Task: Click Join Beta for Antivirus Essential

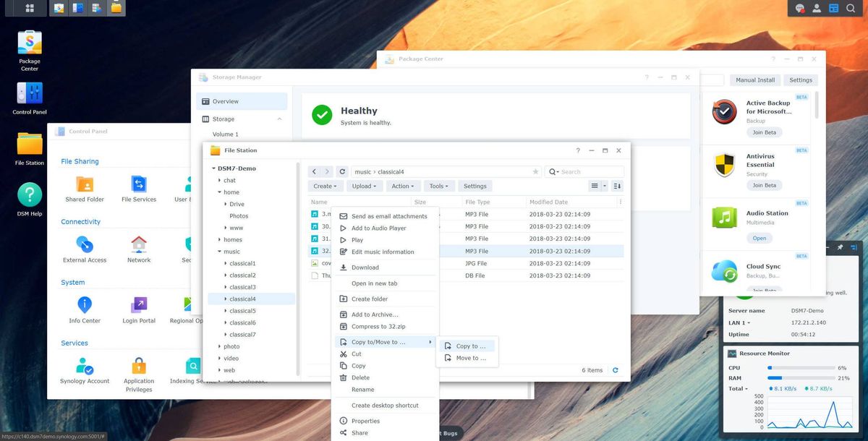Action: pyautogui.click(x=764, y=185)
